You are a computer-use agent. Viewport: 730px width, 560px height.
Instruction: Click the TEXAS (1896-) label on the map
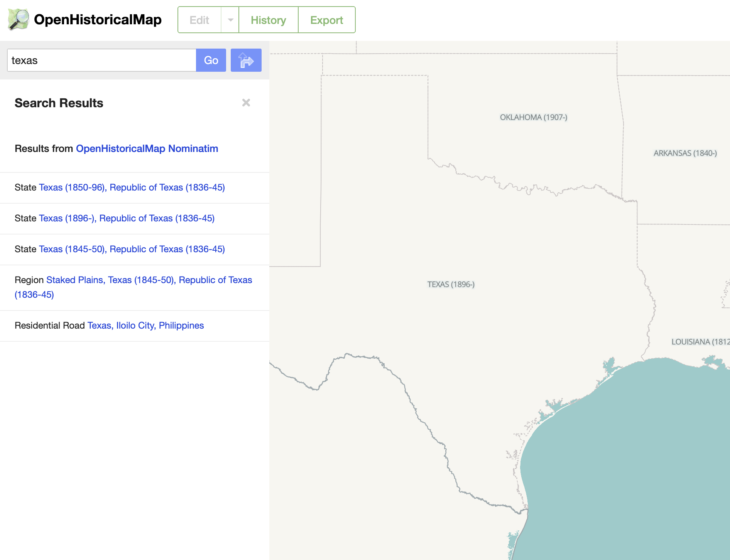pyautogui.click(x=451, y=284)
